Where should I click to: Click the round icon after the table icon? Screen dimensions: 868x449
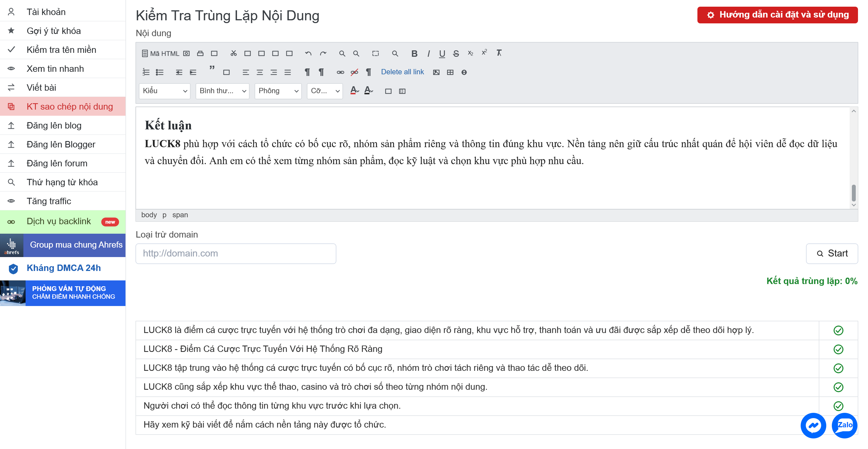(x=464, y=72)
